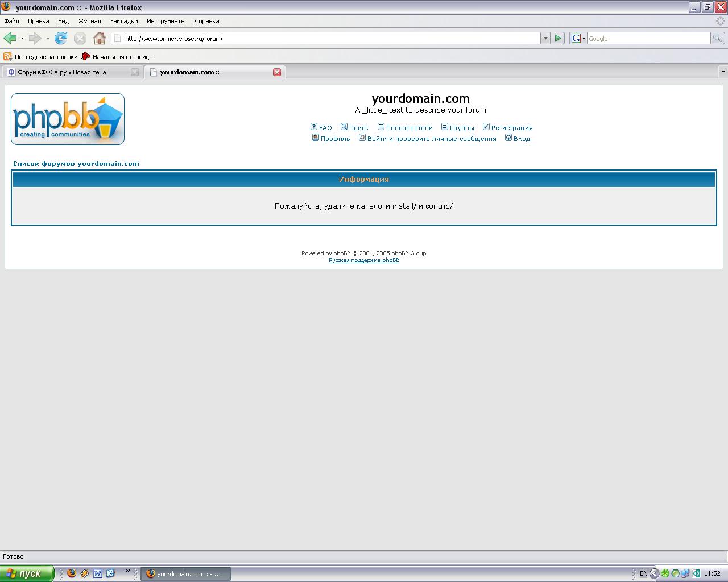Launch Firefox from the quick launch bar
728x582 pixels.
point(72,573)
